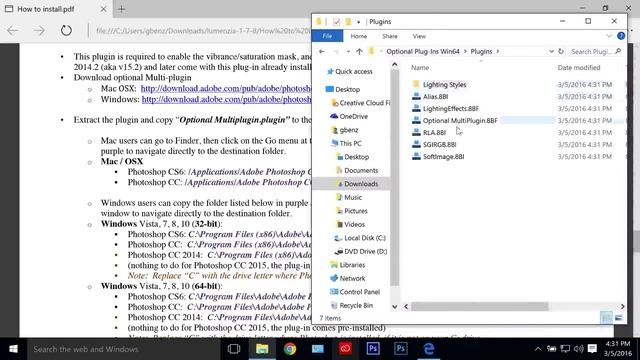Switch to details view icon

point(606,318)
